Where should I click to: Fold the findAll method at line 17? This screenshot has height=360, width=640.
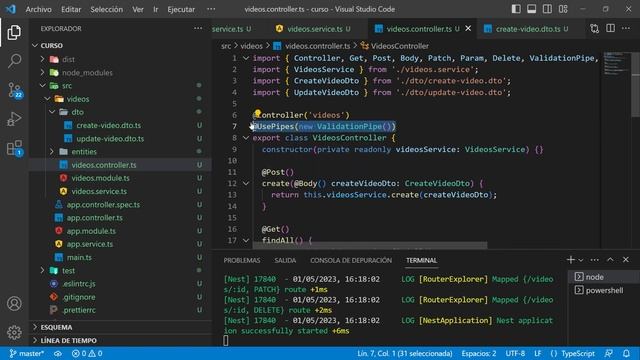click(246, 240)
